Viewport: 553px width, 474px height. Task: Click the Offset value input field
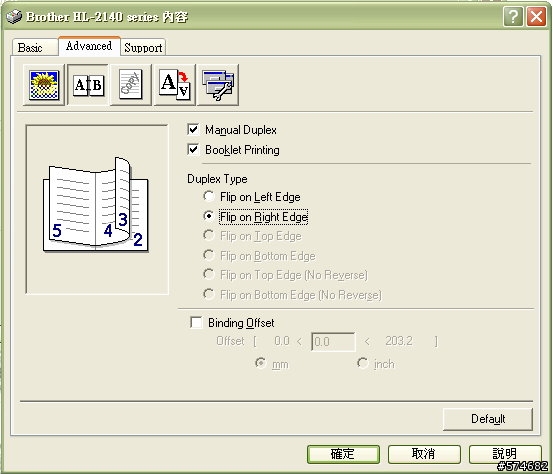point(333,341)
